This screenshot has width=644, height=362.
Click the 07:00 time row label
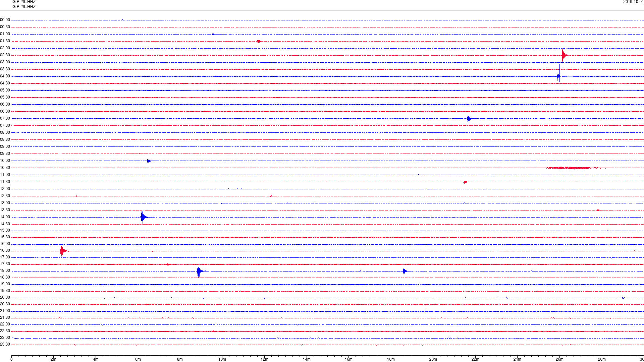(x=5, y=118)
